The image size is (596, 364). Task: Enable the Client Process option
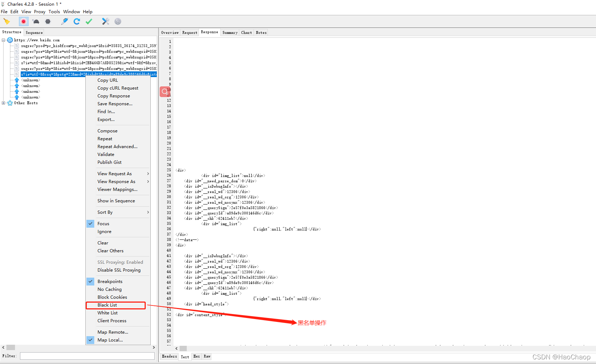pyautogui.click(x=112, y=321)
